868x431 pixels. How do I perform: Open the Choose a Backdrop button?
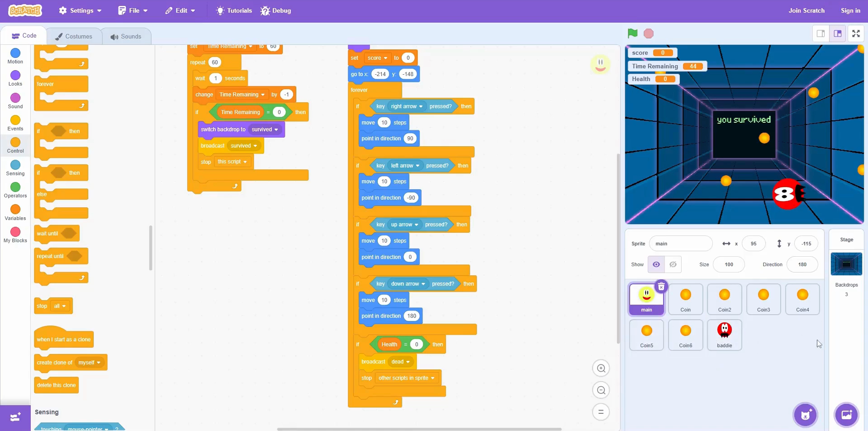[x=846, y=415]
